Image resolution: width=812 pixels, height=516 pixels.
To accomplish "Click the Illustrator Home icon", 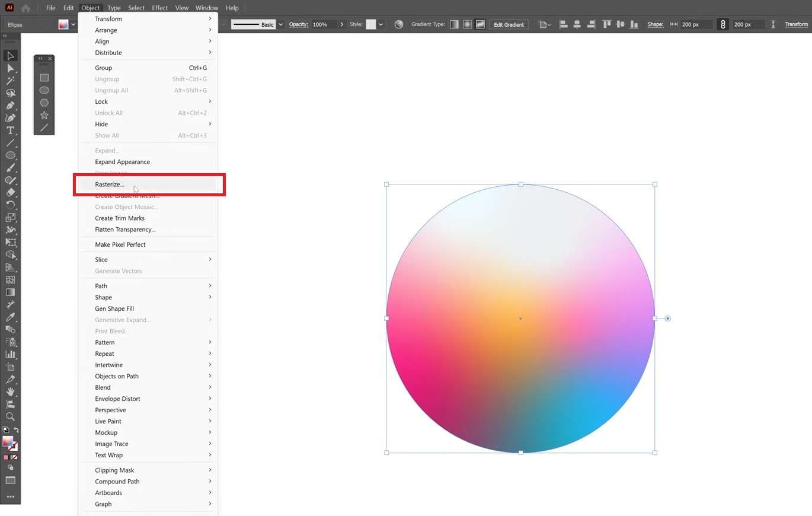I will pos(25,8).
